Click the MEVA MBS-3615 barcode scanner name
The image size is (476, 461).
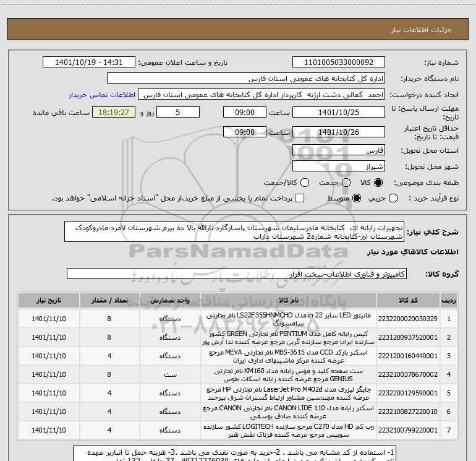(289, 356)
